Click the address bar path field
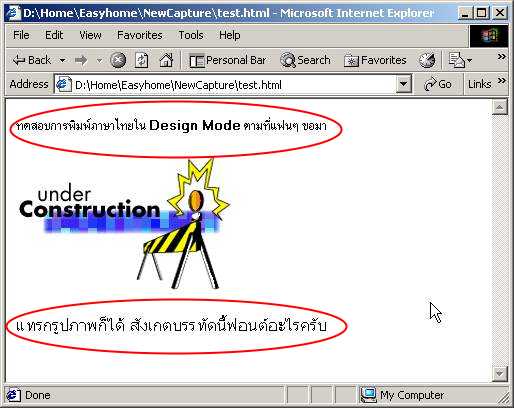The height and width of the screenshot is (408, 514). tap(233, 85)
